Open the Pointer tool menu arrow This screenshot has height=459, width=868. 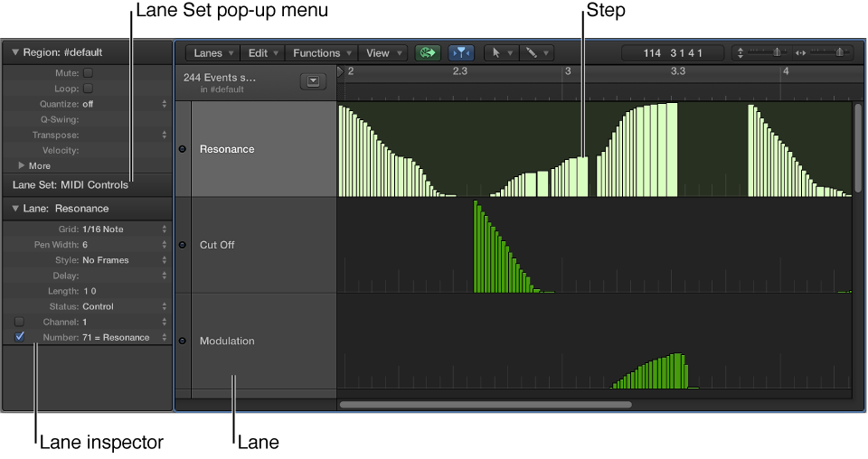(510, 53)
